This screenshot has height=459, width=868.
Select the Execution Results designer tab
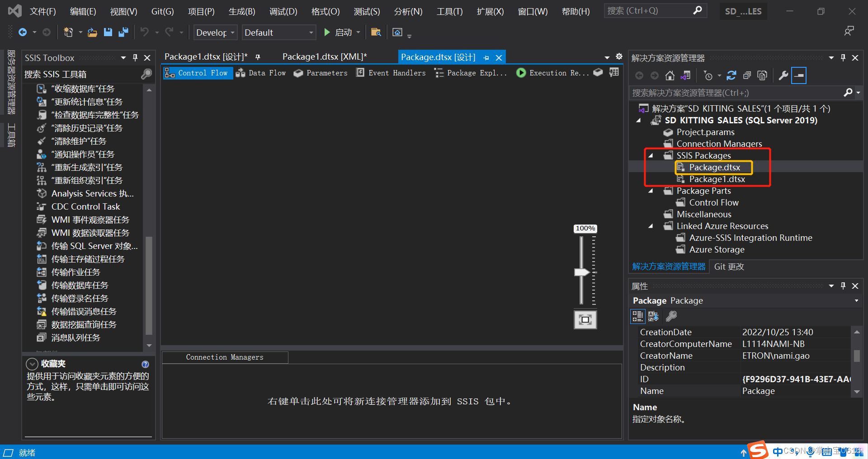coord(552,73)
